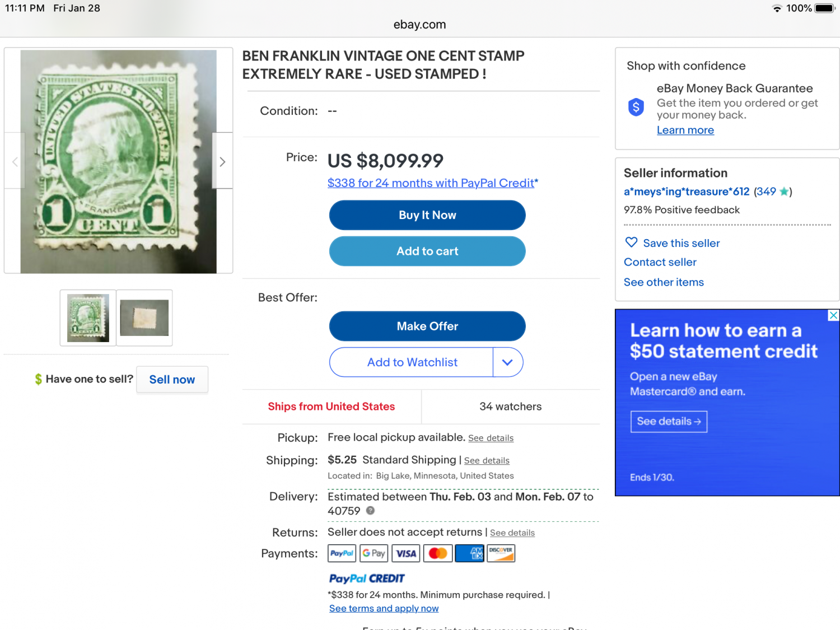Viewport: 840px width, 630px height.
Task: Click the Visa payment icon
Action: [x=406, y=553]
